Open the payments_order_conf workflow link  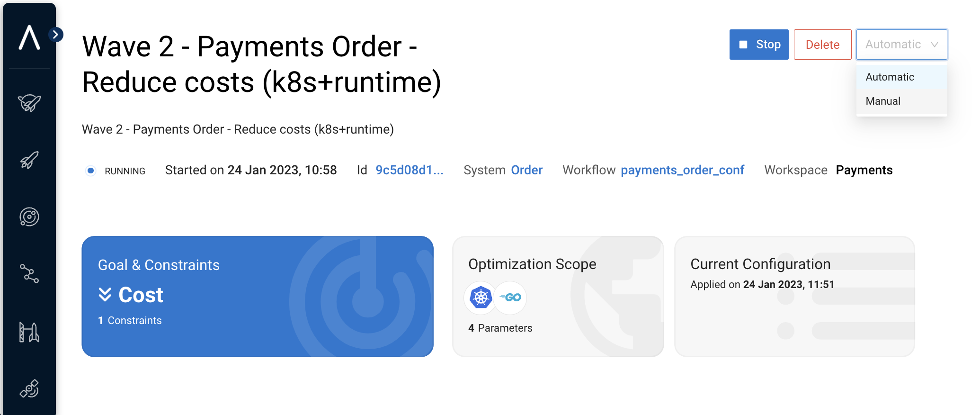click(682, 170)
